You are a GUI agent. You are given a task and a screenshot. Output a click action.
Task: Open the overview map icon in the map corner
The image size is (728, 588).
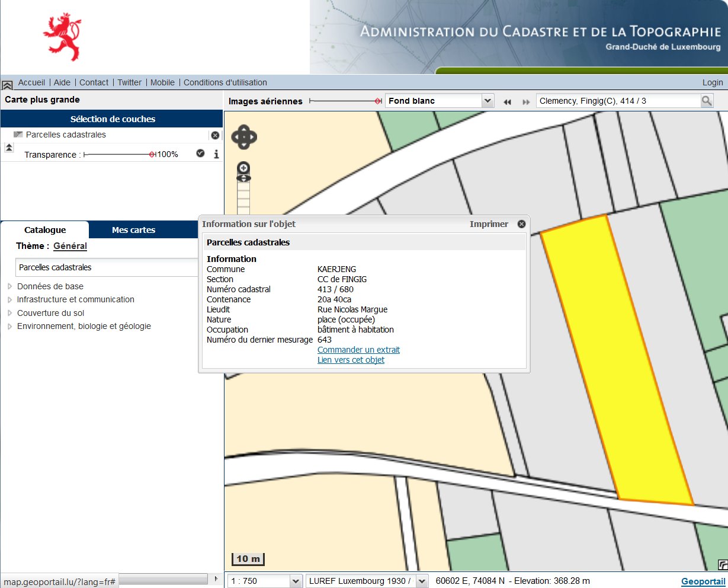(x=722, y=564)
